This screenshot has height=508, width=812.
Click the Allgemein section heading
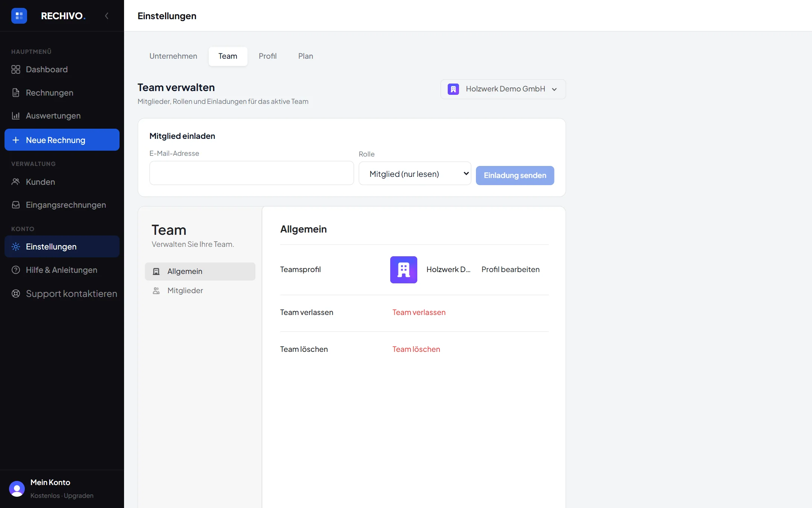303,229
